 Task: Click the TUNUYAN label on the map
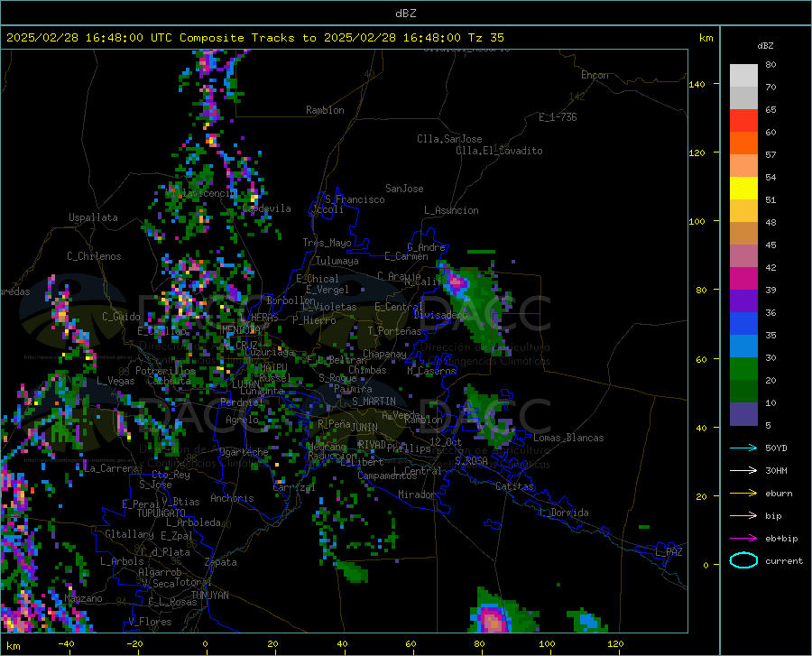coord(210,596)
